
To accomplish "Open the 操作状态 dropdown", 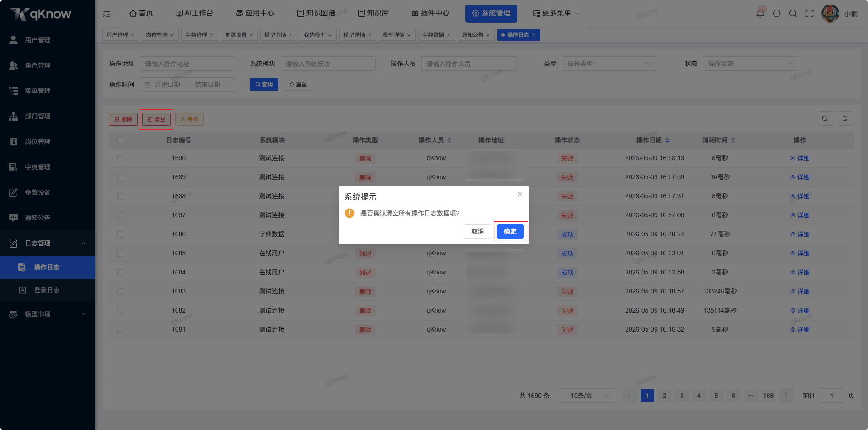I will point(750,64).
